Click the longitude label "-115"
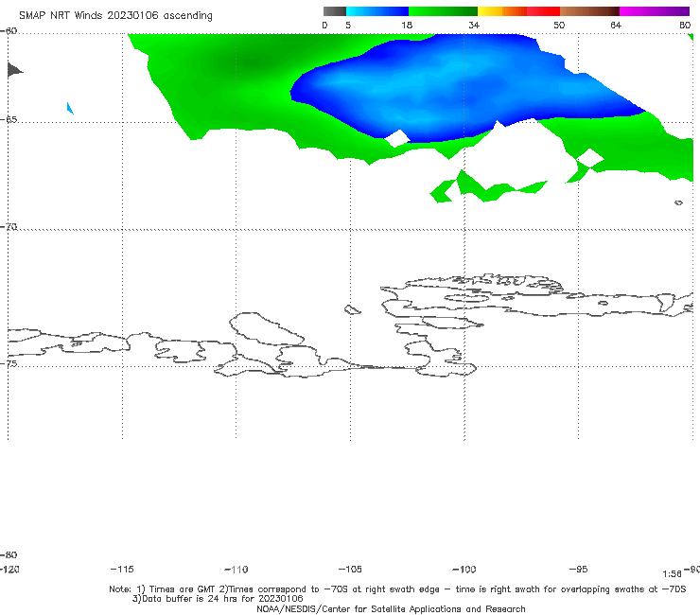Image resolution: width=700 pixels, height=615 pixels. click(122, 569)
